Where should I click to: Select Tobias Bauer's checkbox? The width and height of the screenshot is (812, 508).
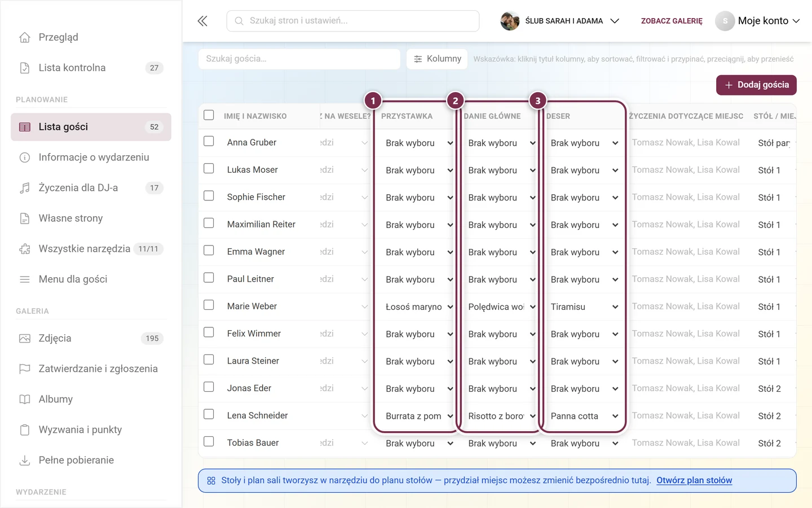pos(209,441)
